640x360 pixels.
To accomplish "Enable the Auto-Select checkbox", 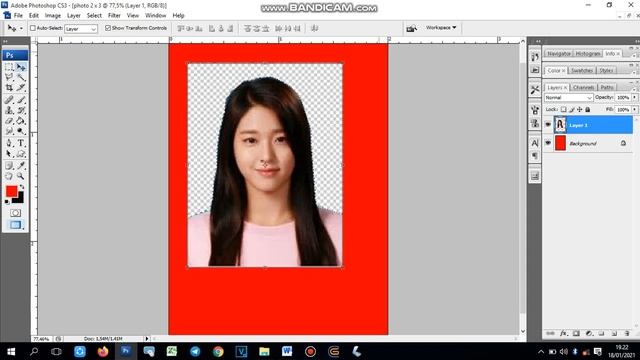I will pos(33,28).
